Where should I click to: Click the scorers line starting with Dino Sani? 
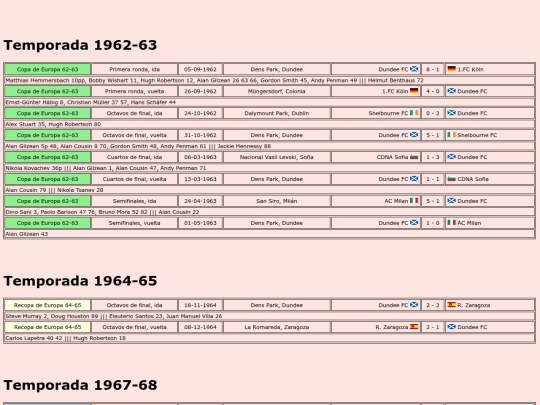point(269,212)
